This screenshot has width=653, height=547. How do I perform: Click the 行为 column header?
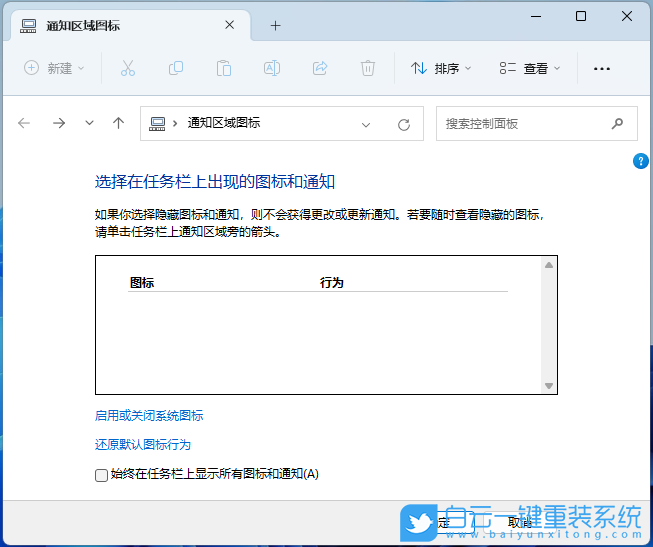(x=331, y=282)
